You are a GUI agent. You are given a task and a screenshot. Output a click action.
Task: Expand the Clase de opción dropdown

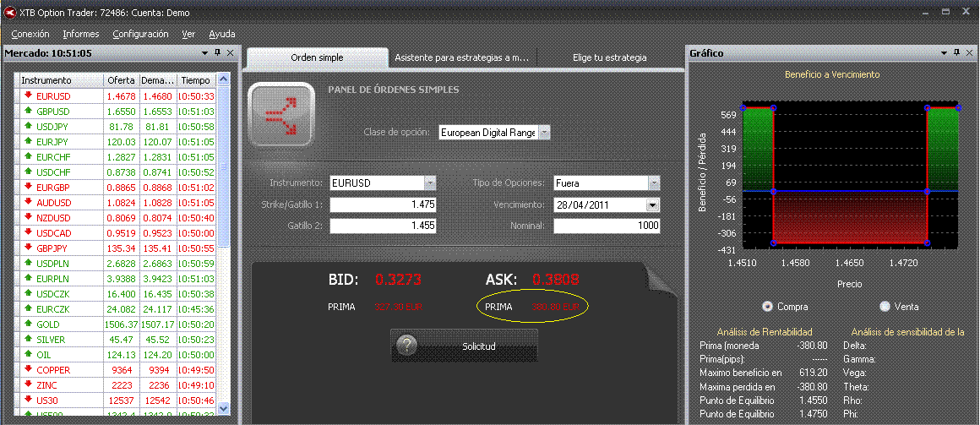pos(544,133)
